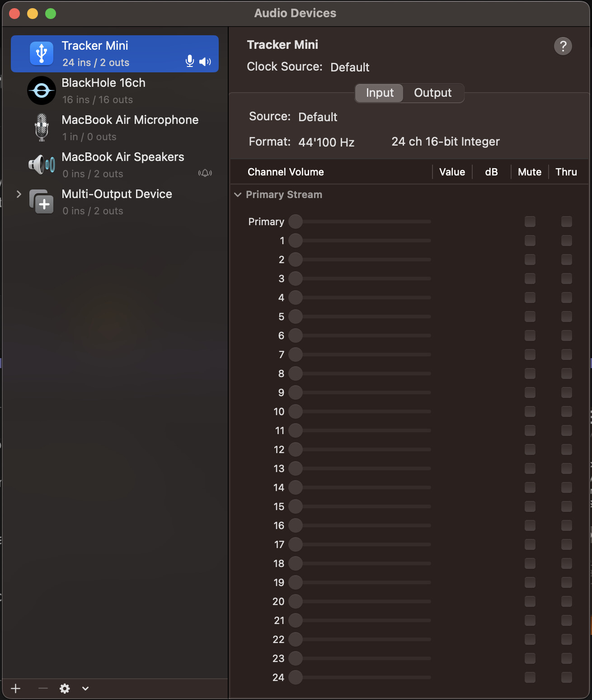This screenshot has width=592, height=700.
Task: Click the Channel Volume column header
Action: [286, 172]
